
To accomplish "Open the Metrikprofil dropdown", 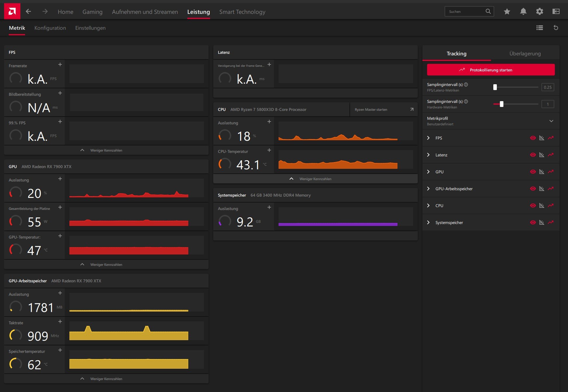I will pyautogui.click(x=551, y=121).
